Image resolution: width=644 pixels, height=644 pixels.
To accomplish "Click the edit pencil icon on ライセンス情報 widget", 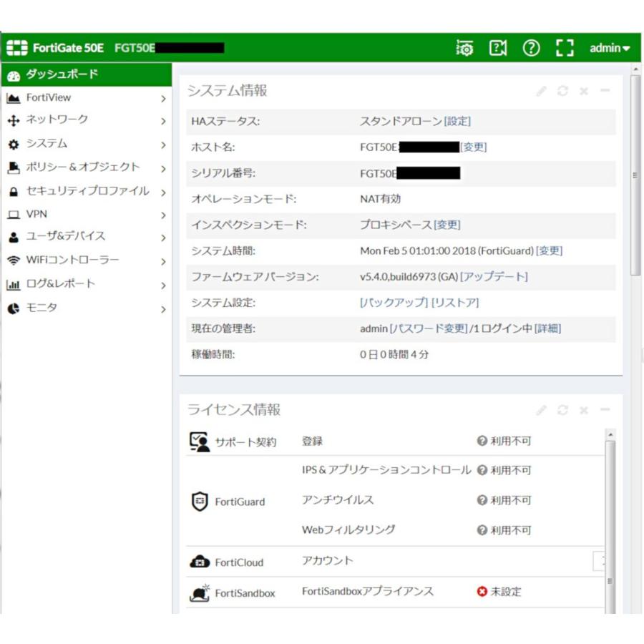I will coord(542,410).
